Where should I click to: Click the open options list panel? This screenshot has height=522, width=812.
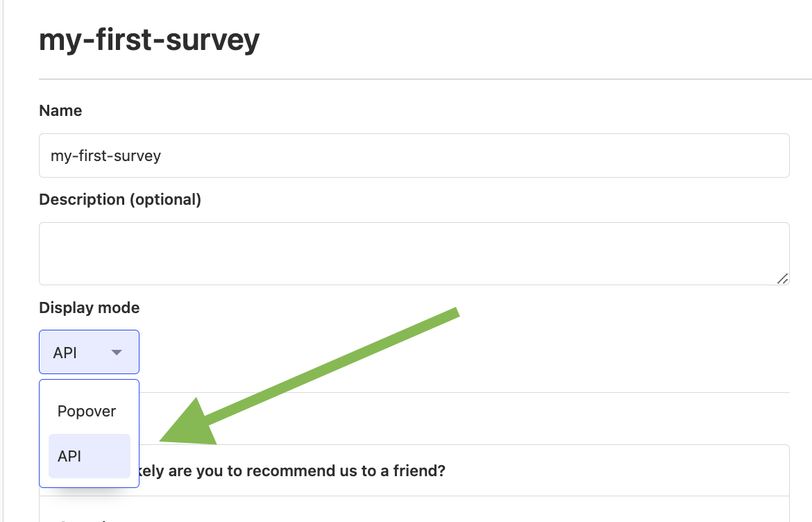pos(89,433)
